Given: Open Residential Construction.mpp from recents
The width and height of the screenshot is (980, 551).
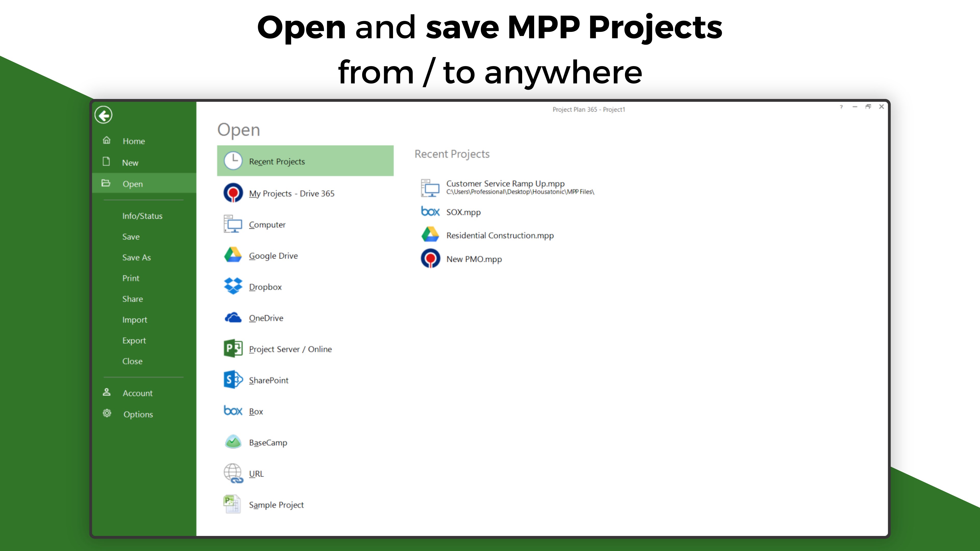Looking at the screenshot, I should [500, 235].
